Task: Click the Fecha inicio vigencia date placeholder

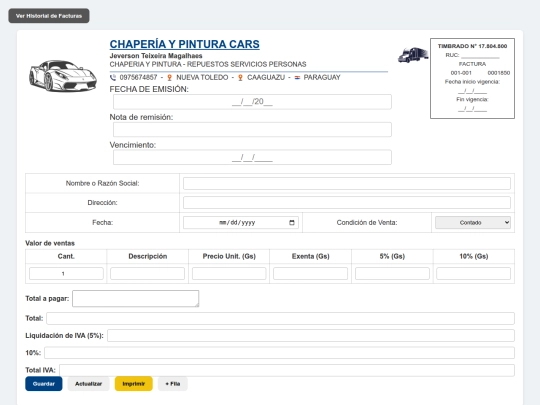Action: 472,91
